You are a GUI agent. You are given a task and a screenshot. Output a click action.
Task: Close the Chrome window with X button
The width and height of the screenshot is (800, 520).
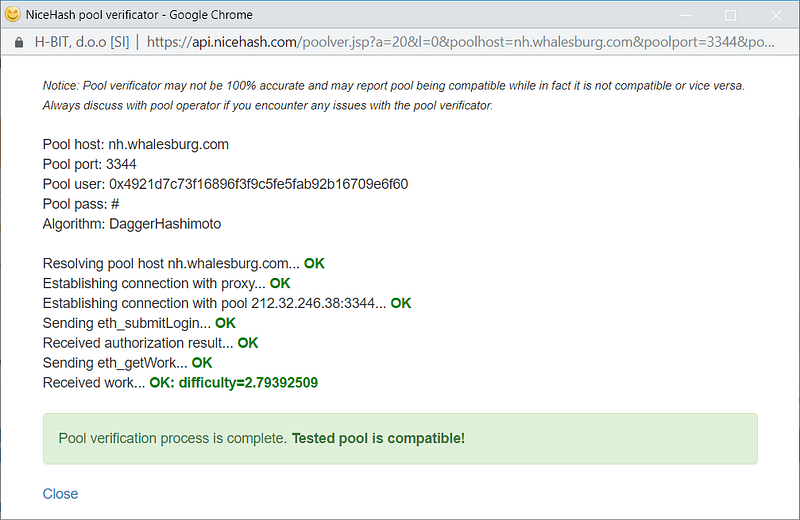(776, 15)
